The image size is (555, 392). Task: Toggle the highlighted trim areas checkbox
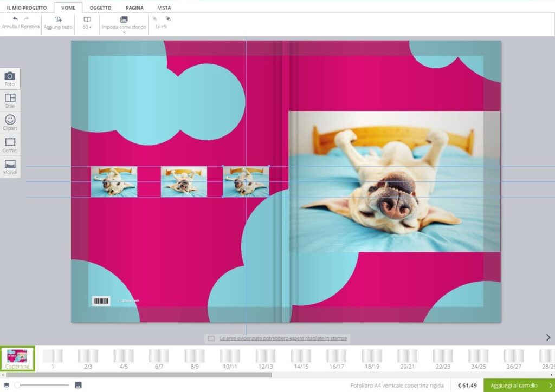211,338
